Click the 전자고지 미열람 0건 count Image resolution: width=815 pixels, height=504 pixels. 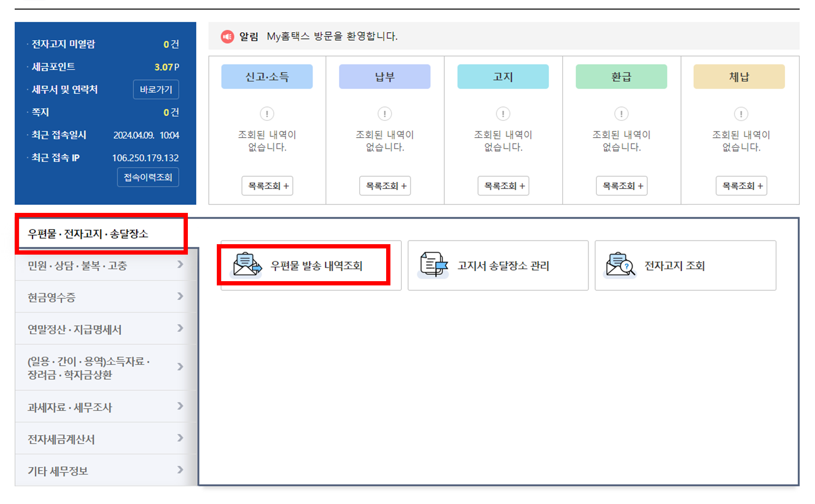(x=171, y=44)
